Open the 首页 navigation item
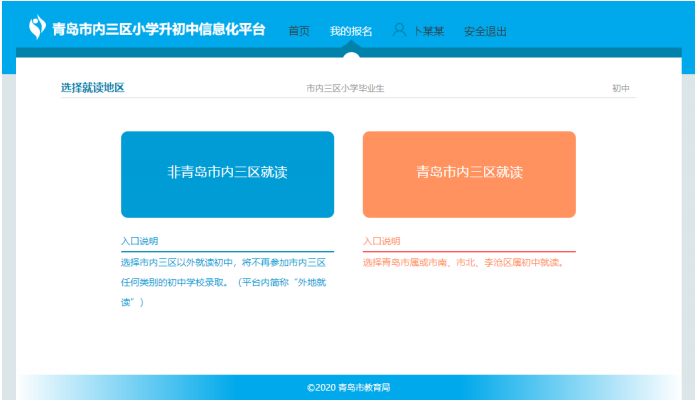Viewport: 695px width, 402px height. [299, 31]
